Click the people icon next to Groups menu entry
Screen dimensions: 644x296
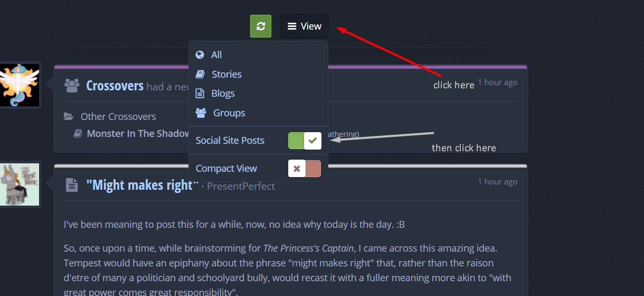201,113
